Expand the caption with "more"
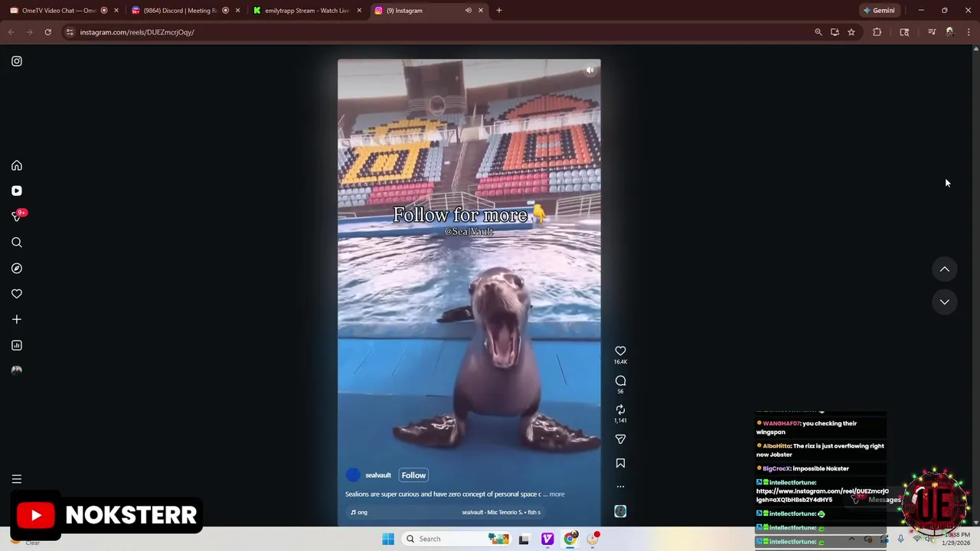Viewport: 980px width, 551px height. [x=557, y=494]
